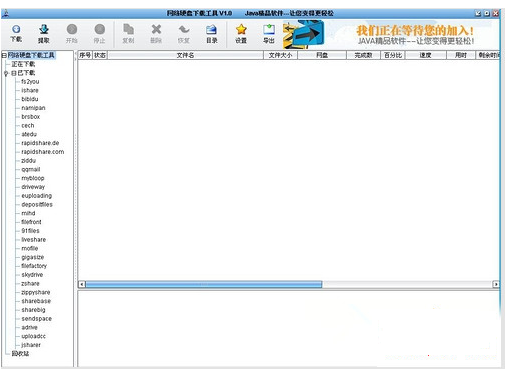Click the scrollbar right arrow button
This screenshot has width=508, height=371.
[496, 284]
